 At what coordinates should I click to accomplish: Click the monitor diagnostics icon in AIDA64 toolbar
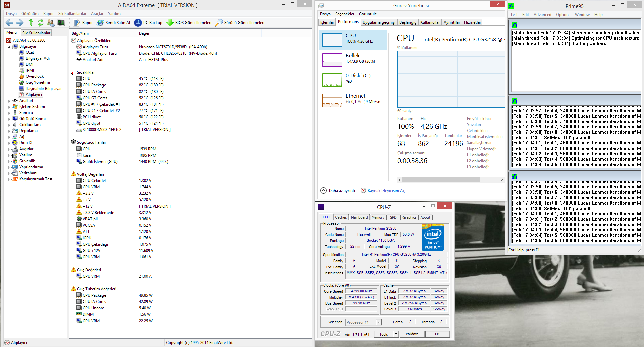pyautogui.click(x=61, y=23)
